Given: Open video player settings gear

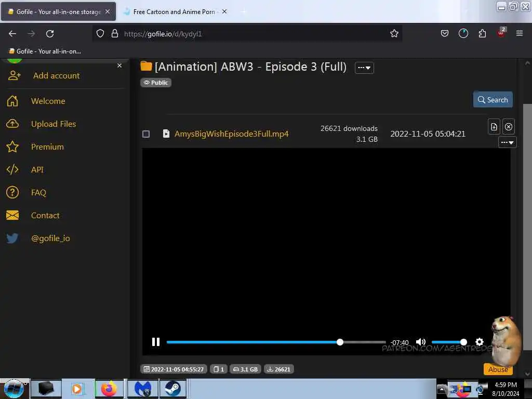Looking at the screenshot, I should (x=480, y=342).
